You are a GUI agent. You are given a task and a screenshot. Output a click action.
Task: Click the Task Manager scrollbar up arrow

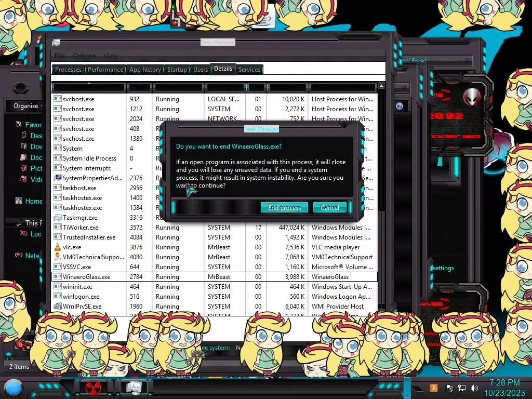click(381, 86)
